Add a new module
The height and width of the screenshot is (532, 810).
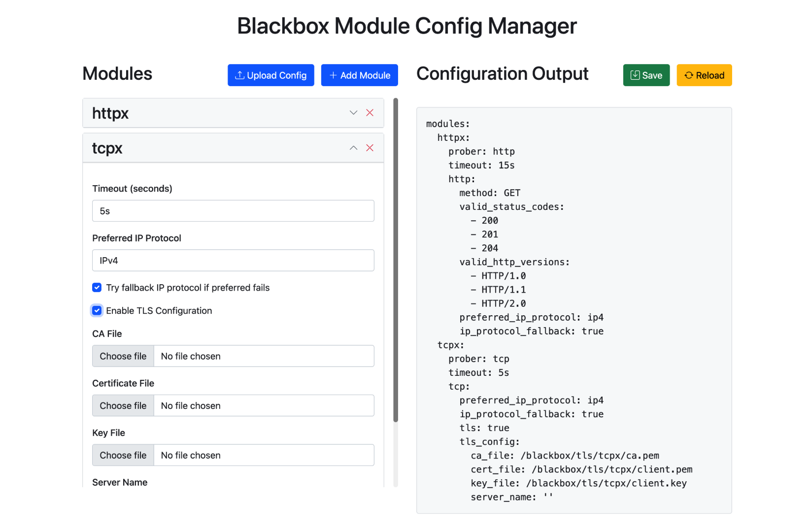click(x=359, y=75)
